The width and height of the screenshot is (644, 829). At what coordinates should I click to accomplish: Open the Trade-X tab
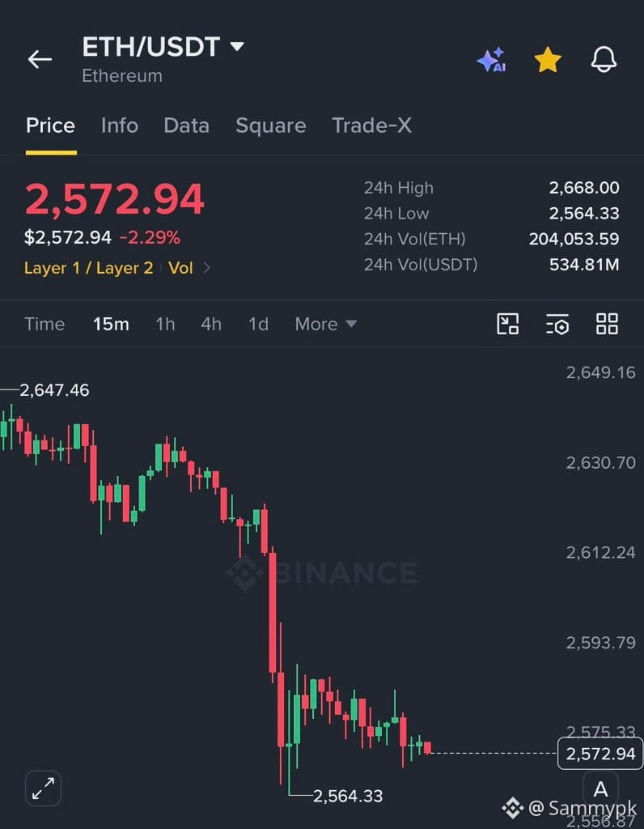coord(371,125)
